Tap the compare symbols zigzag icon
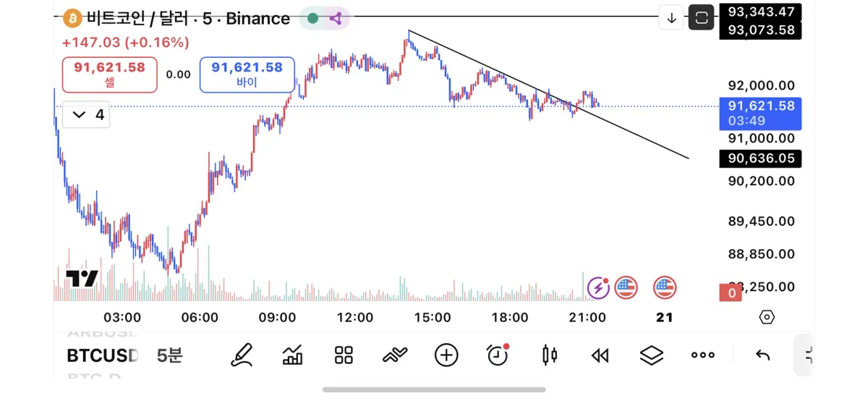868x401 pixels. pyautogui.click(x=395, y=355)
